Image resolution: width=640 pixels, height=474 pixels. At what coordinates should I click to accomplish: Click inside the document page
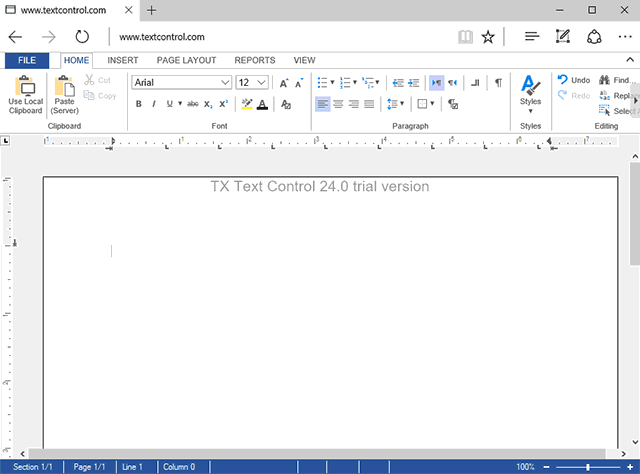click(x=331, y=312)
